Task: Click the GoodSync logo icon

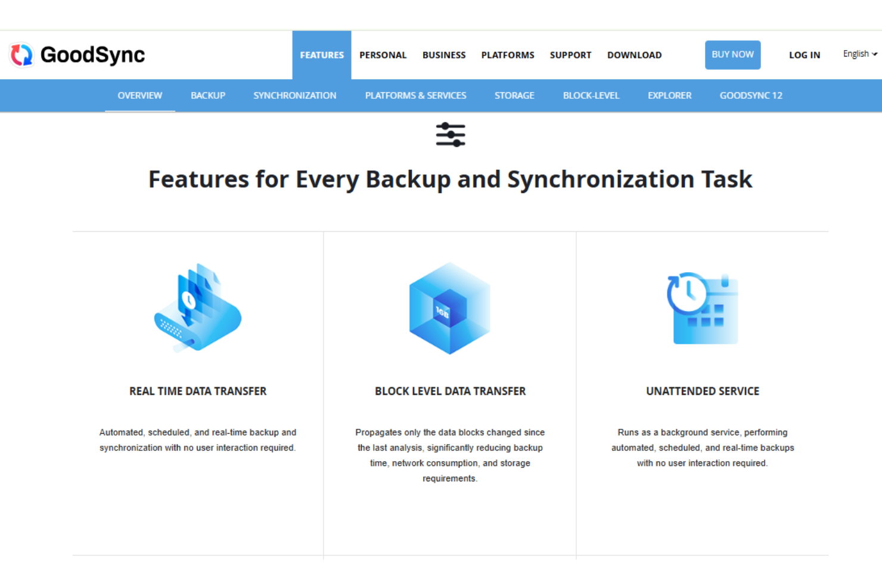Action: pos(22,55)
